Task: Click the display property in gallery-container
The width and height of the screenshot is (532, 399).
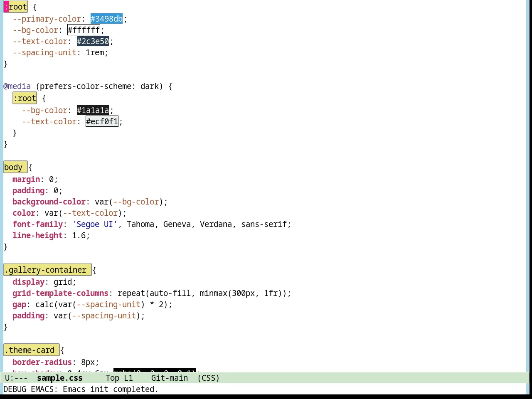Action: 28,282
